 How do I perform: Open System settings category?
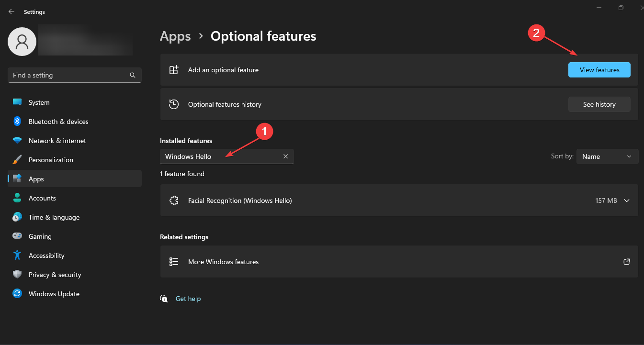click(x=75, y=102)
